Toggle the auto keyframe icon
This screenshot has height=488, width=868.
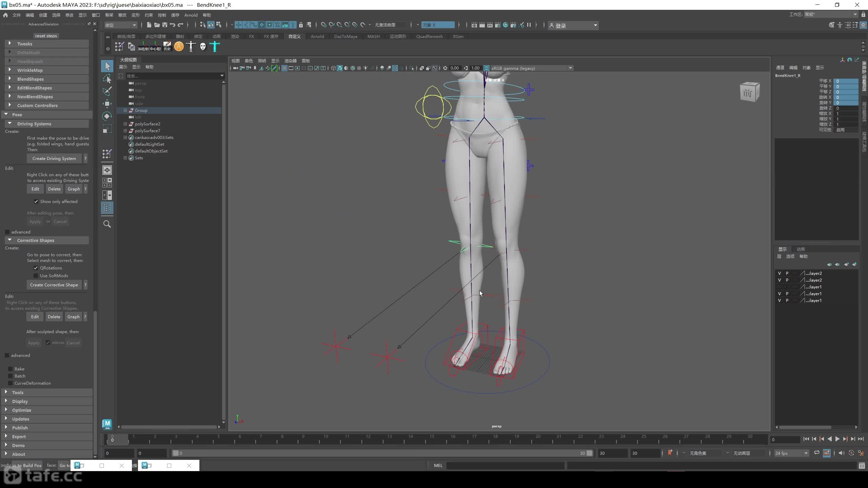pyautogui.click(x=851, y=453)
